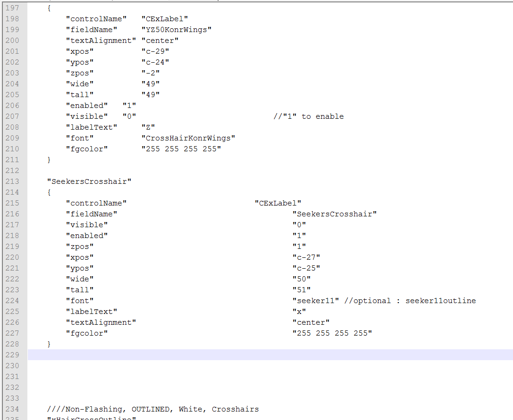Click line number 198 in the gutter

(12, 19)
